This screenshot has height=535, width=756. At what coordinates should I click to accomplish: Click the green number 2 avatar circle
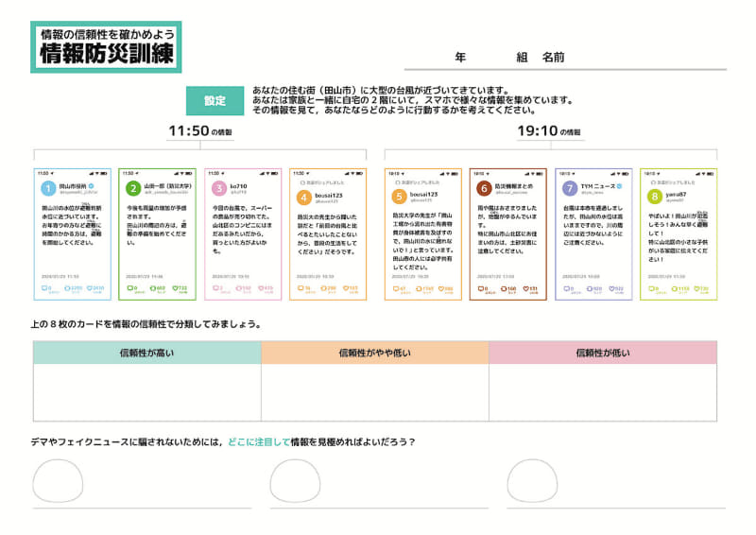tap(133, 188)
